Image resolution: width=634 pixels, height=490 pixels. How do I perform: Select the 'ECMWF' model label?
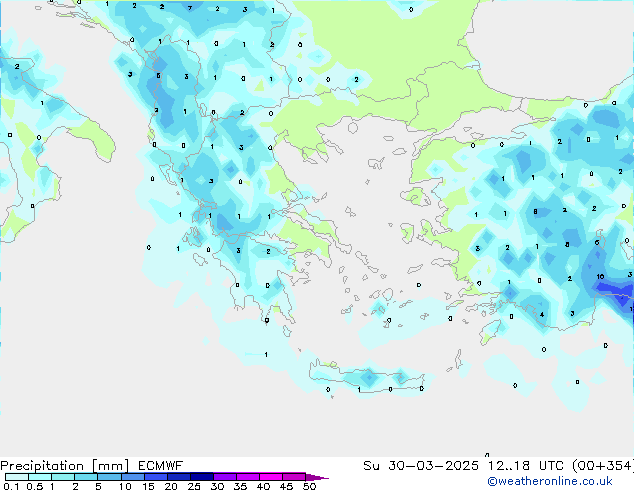coord(161,466)
